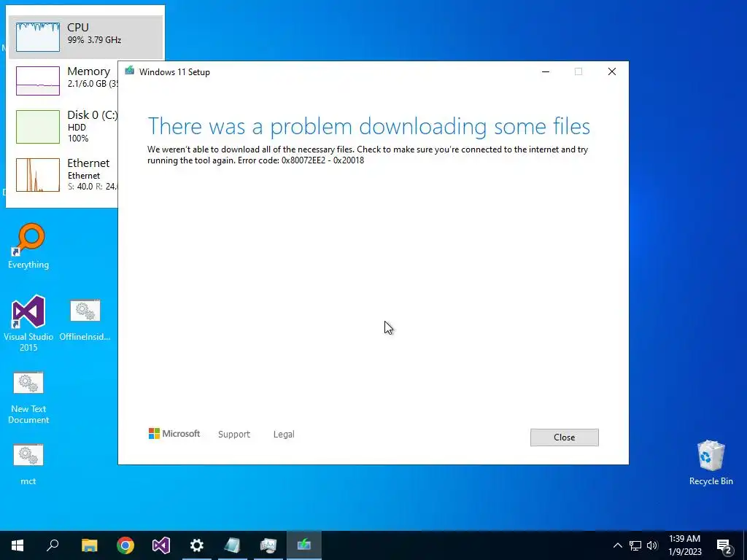
Task: Open File Explorer from the taskbar
Action: 89,545
